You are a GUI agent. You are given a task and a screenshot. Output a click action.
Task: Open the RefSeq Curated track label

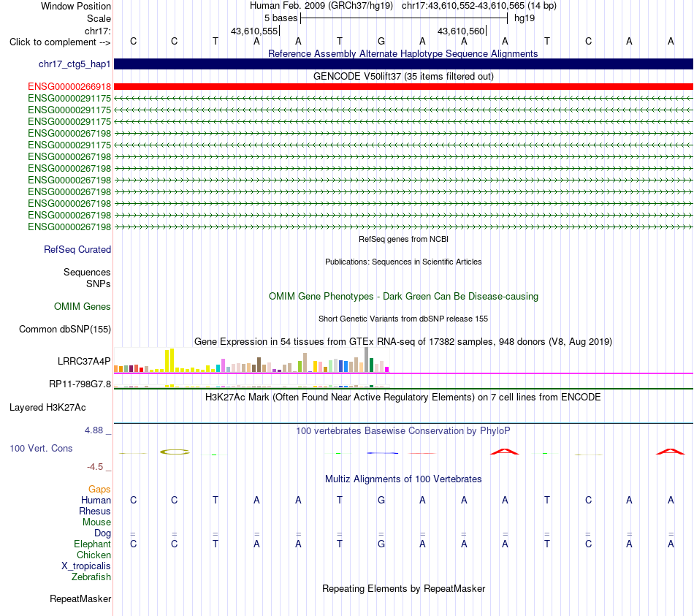[x=77, y=249]
